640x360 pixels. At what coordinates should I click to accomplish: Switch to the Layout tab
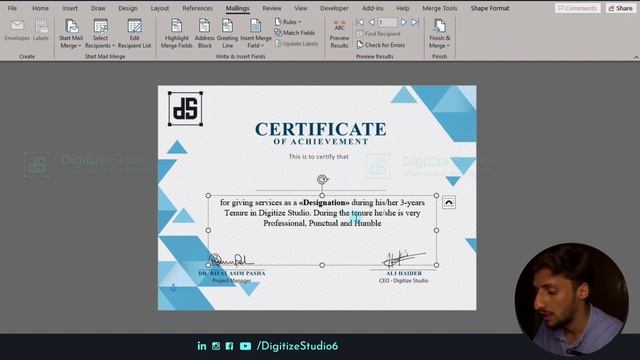160,8
